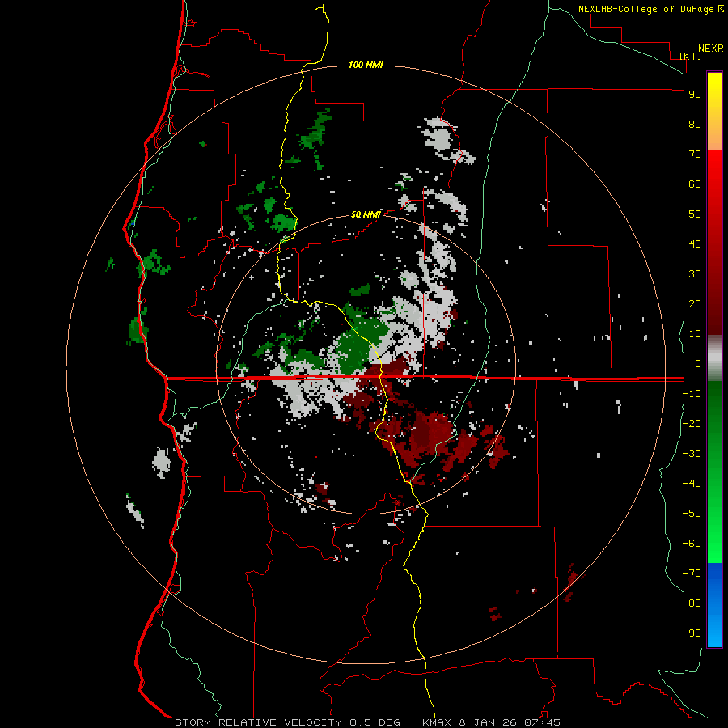The width and height of the screenshot is (728, 728).
Task: Click the -60 scale value
Action: [x=692, y=544]
